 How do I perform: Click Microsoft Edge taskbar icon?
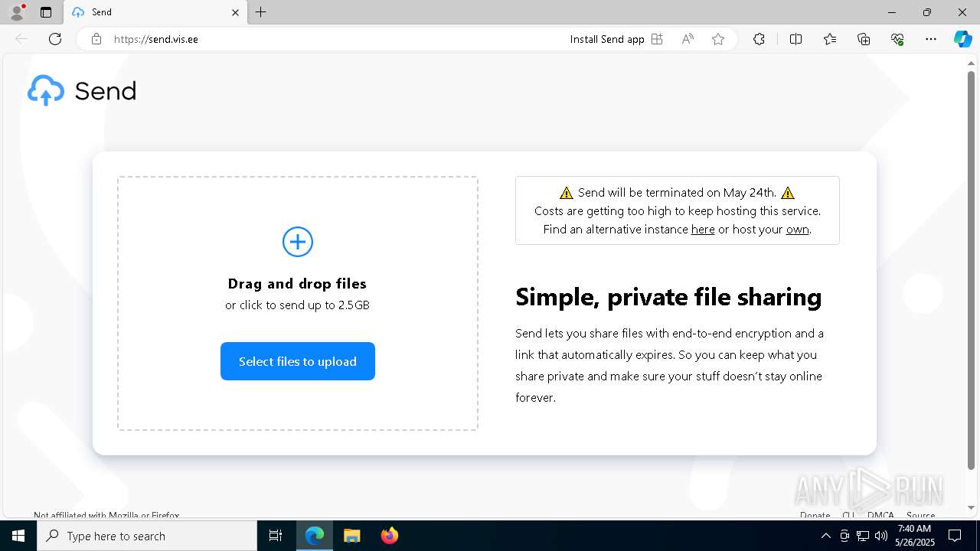pyautogui.click(x=315, y=536)
